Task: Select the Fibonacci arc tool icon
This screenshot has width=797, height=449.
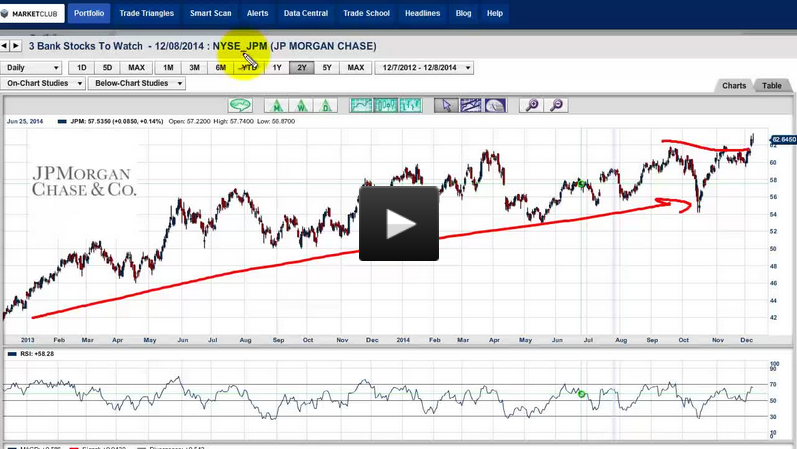Action: pyautogui.click(x=495, y=105)
